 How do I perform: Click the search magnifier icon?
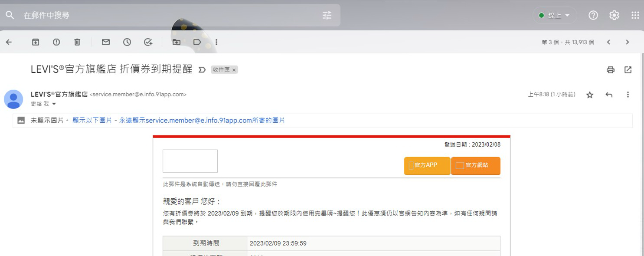10,15
